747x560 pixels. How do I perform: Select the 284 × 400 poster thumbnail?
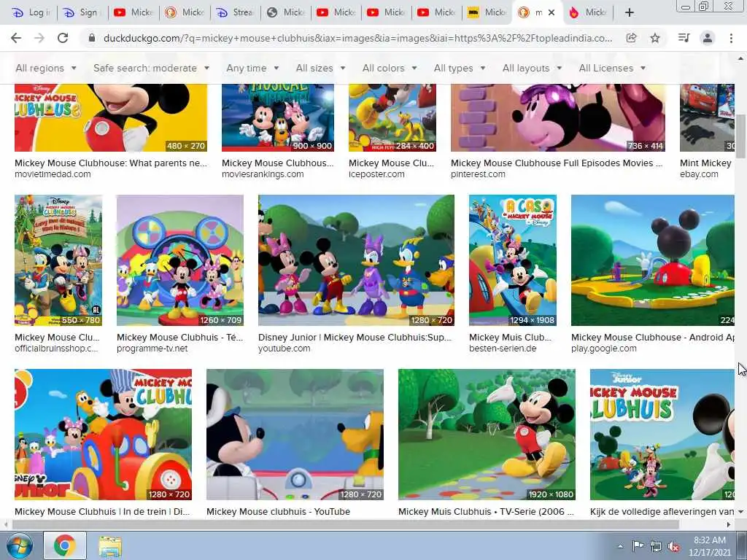click(392, 117)
